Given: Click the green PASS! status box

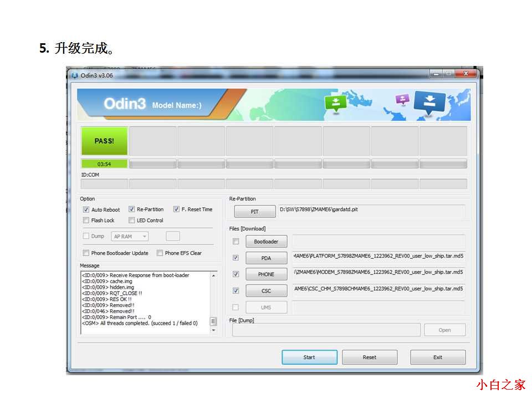Looking at the screenshot, I should tap(105, 141).
